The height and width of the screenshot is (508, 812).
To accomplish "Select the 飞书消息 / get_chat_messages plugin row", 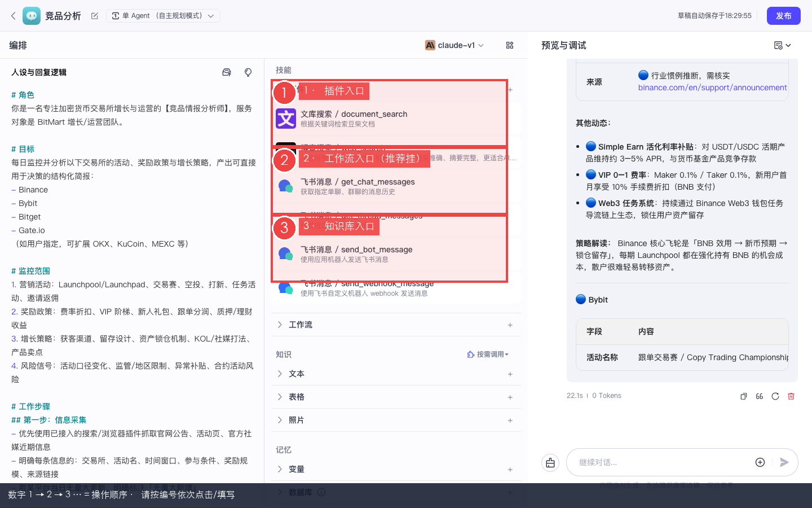I will point(395,186).
